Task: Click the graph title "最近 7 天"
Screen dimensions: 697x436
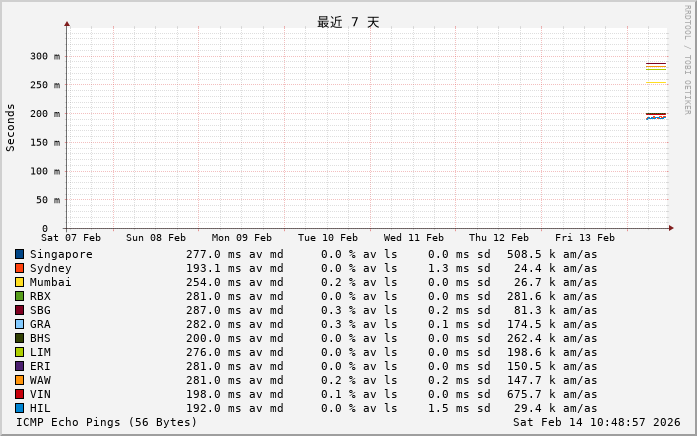Action: point(348,22)
